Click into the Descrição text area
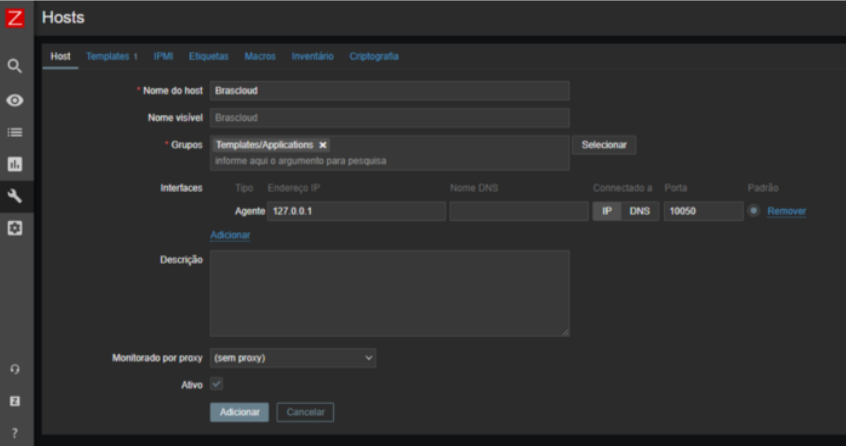 (389, 292)
